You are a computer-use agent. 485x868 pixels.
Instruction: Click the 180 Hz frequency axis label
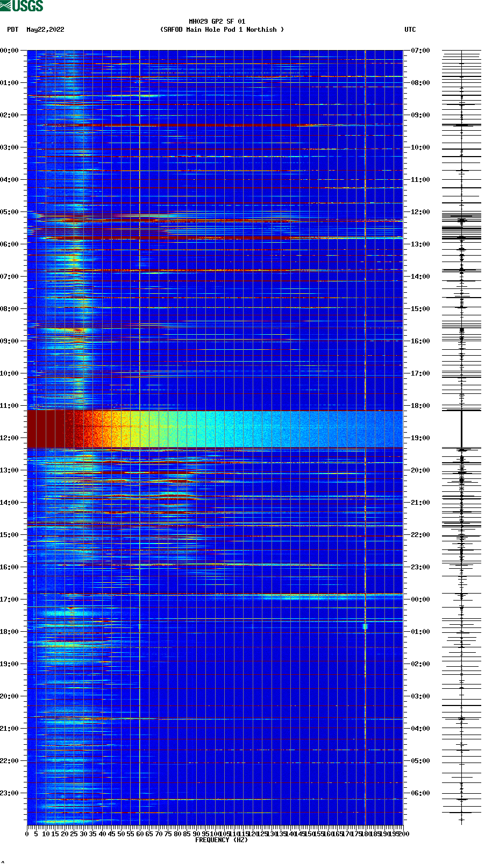click(366, 834)
